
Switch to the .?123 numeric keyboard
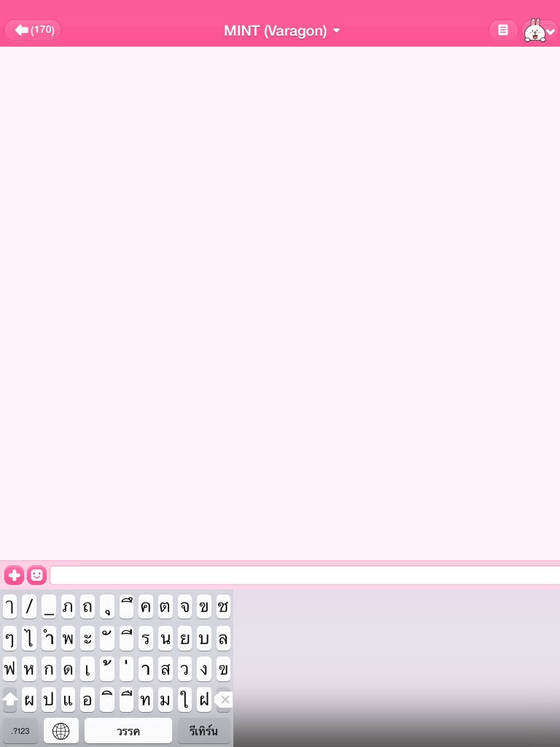(20, 731)
